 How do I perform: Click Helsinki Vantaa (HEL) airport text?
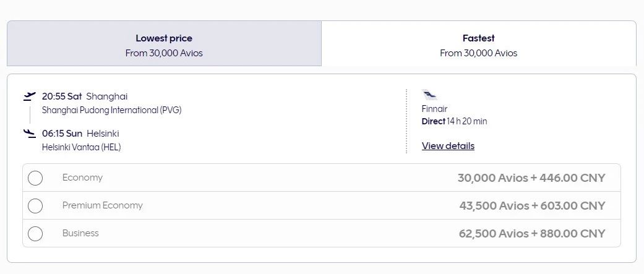coord(81,147)
